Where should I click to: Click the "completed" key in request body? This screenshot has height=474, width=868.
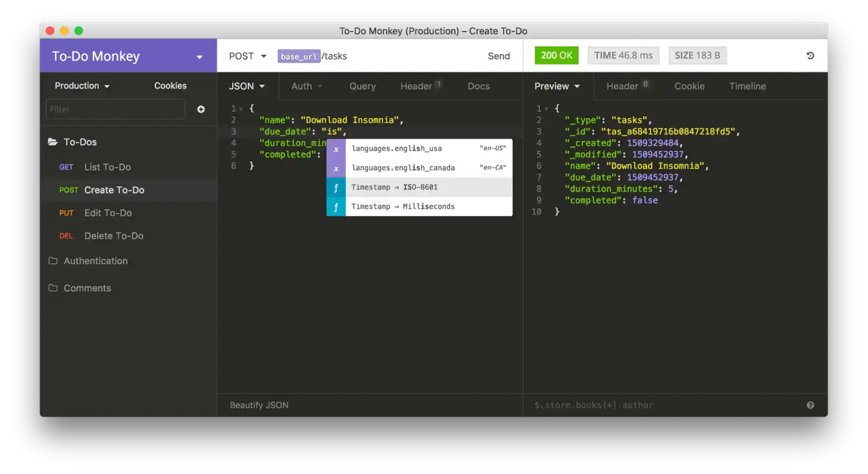(287, 154)
